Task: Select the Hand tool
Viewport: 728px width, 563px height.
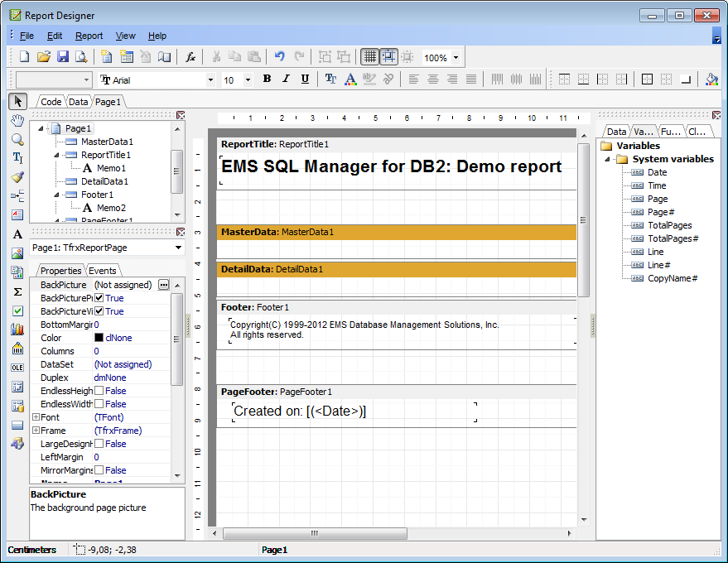Action: coord(17,120)
